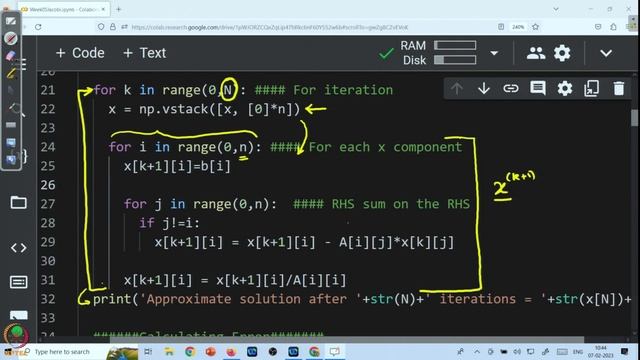Open reader view icon in address bar
Viewport: 640px width, 360px height.
501,27
